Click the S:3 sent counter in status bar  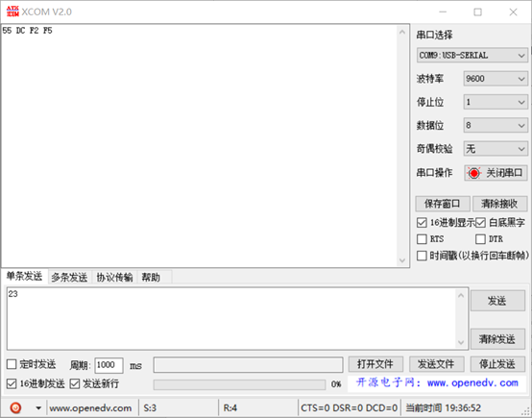click(x=150, y=407)
